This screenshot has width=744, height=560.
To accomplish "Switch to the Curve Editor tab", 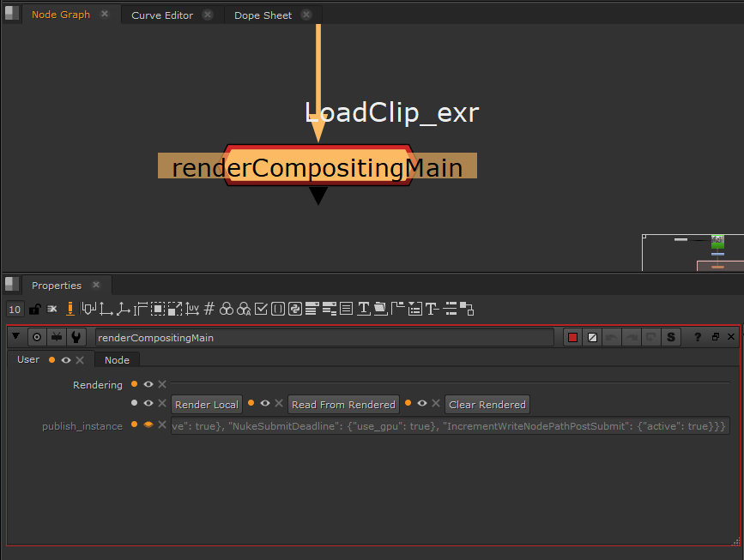I will point(162,15).
